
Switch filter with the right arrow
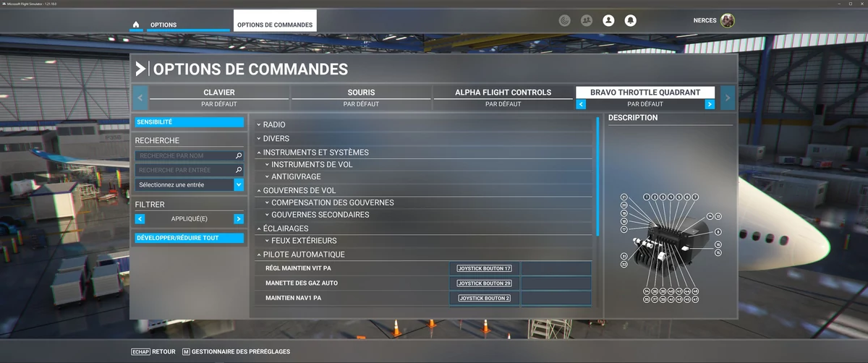(x=239, y=218)
